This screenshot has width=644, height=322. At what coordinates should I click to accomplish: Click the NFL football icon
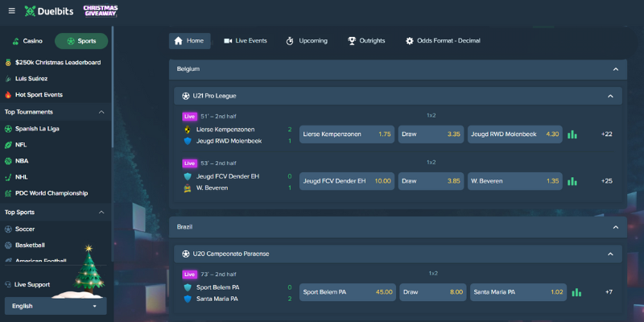click(x=8, y=145)
